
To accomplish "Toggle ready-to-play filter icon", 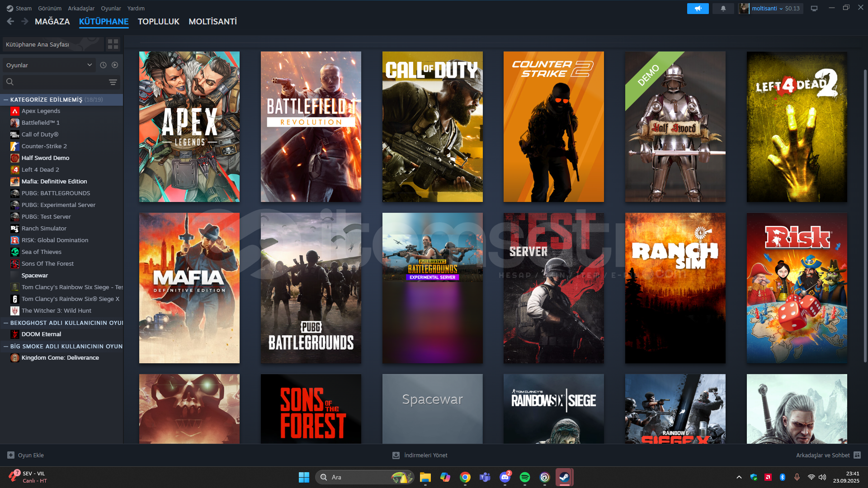I will point(115,65).
